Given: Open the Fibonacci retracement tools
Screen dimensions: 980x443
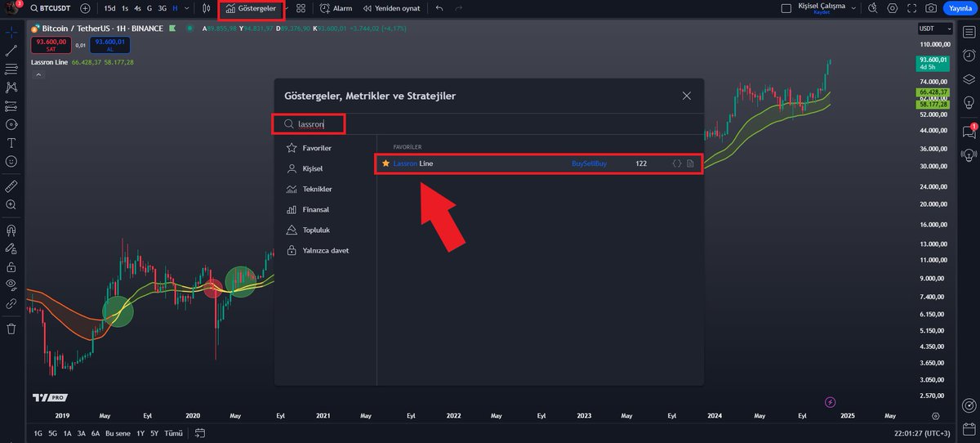Looking at the screenshot, I should (11, 69).
